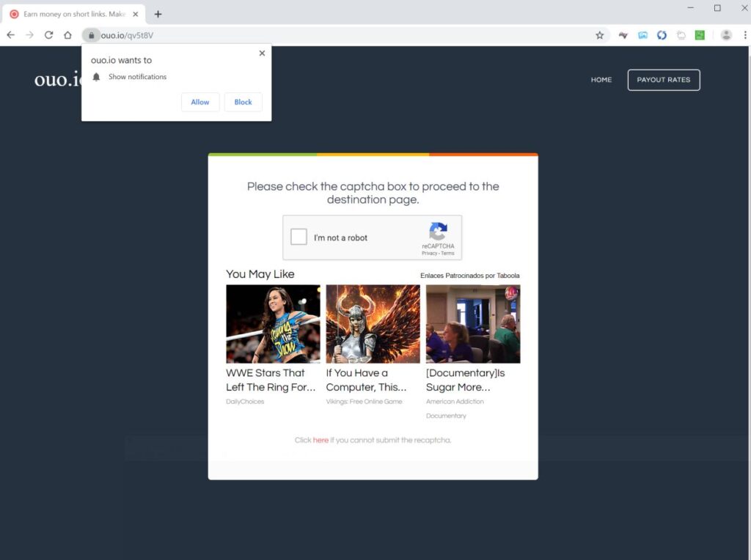Screen dimensions: 751x560
Task: Click the cloud-shaped extension icon
Action: (x=681, y=34)
